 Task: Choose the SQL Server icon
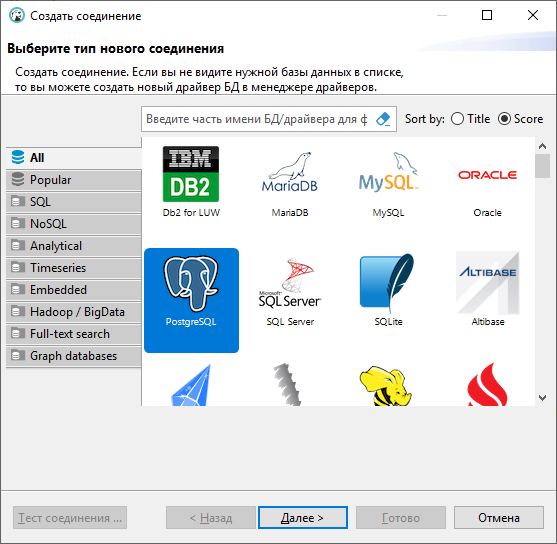tap(290, 283)
